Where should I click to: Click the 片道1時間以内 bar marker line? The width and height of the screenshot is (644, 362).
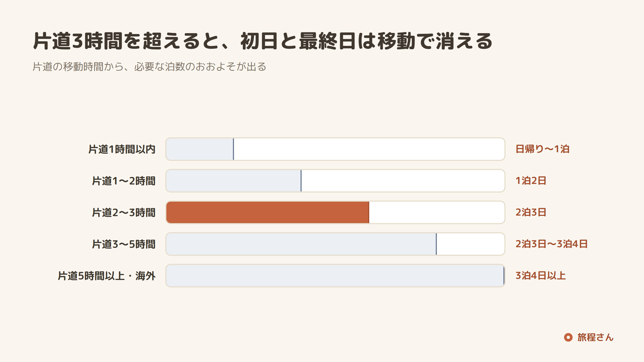(x=233, y=149)
